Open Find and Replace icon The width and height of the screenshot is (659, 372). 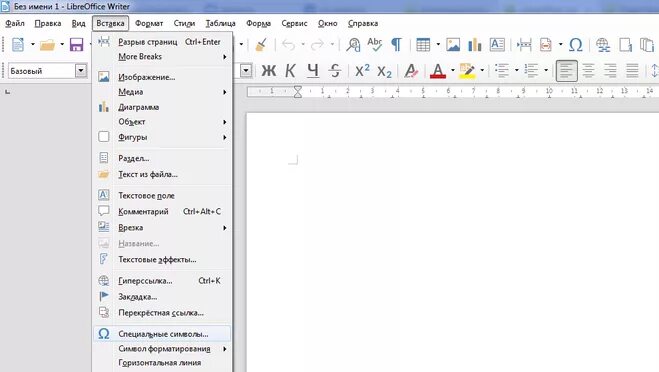(353, 45)
